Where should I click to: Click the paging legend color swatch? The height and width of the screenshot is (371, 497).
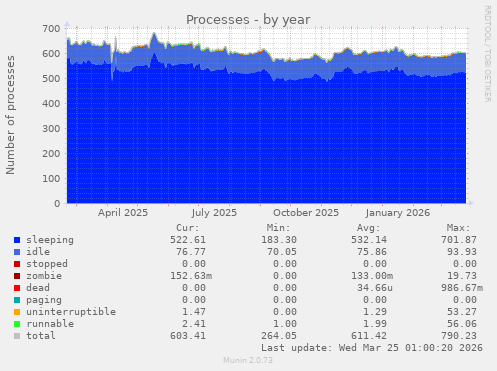17,300
